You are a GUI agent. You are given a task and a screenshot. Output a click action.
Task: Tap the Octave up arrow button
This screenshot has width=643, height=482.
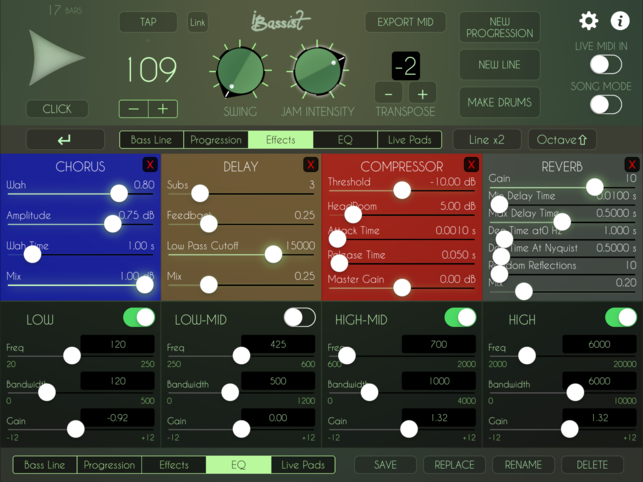coord(562,139)
